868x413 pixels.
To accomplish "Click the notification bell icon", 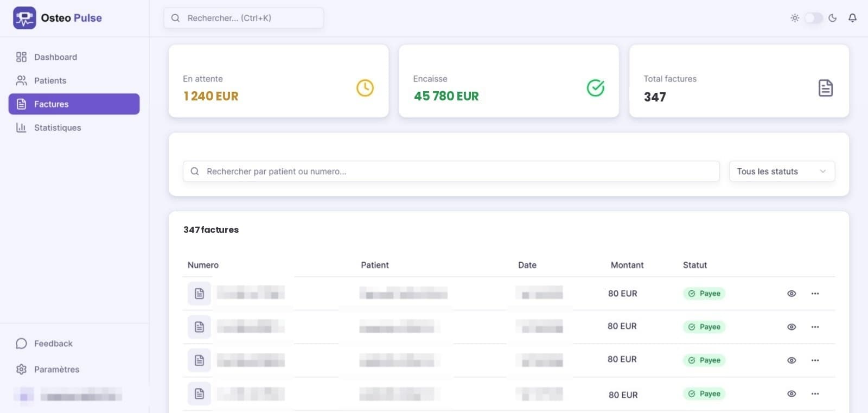I will click(x=852, y=18).
